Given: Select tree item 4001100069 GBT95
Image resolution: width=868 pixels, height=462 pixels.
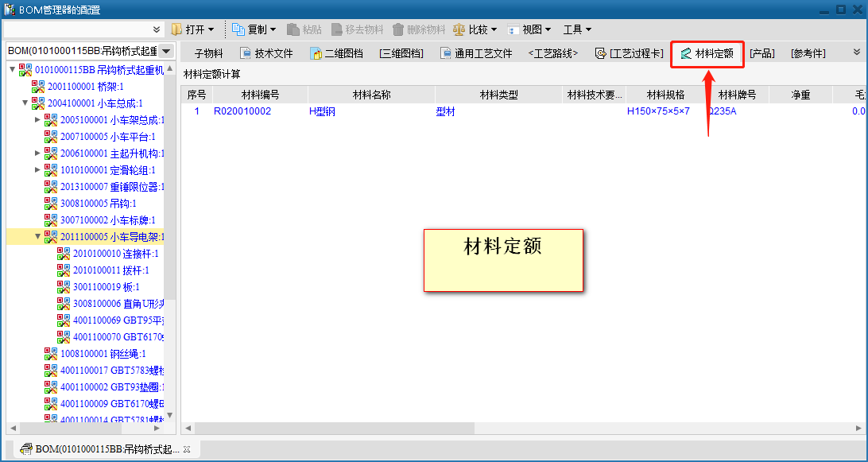Looking at the screenshot, I should point(118,320).
